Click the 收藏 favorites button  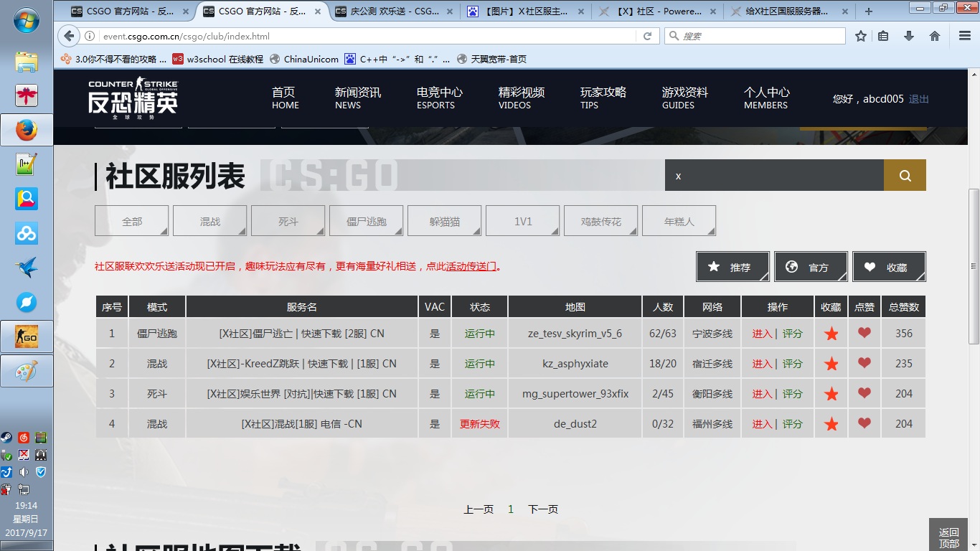coord(888,267)
